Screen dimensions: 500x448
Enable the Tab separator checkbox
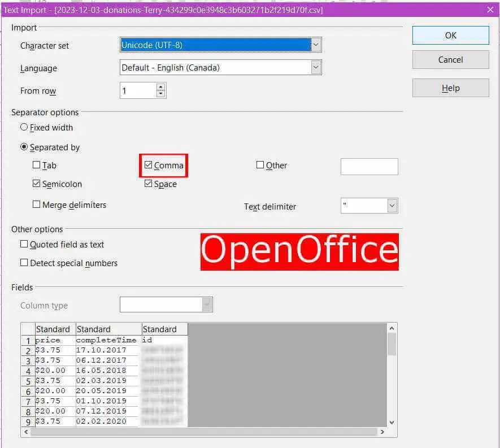point(36,165)
